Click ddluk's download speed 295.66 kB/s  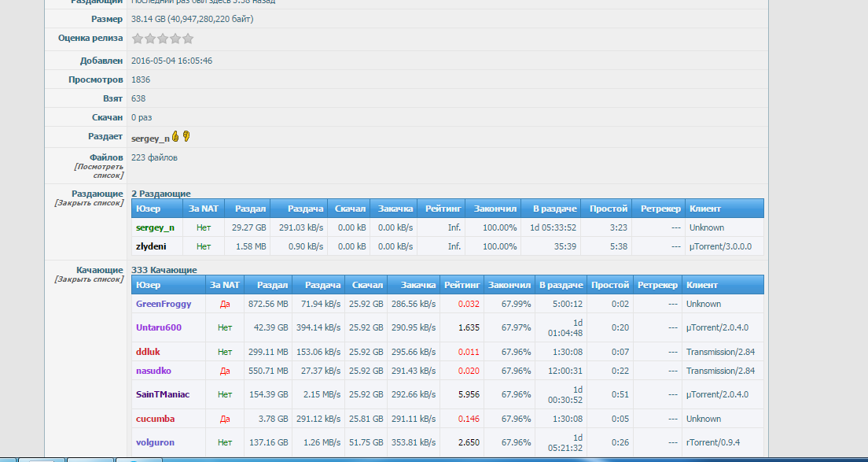tap(413, 352)
